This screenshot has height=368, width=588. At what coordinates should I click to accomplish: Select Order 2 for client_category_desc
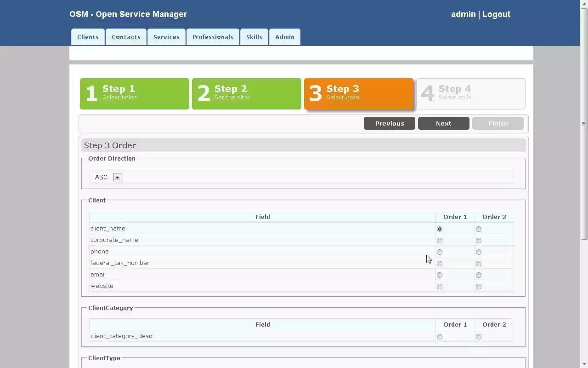[x=479, y=337]
